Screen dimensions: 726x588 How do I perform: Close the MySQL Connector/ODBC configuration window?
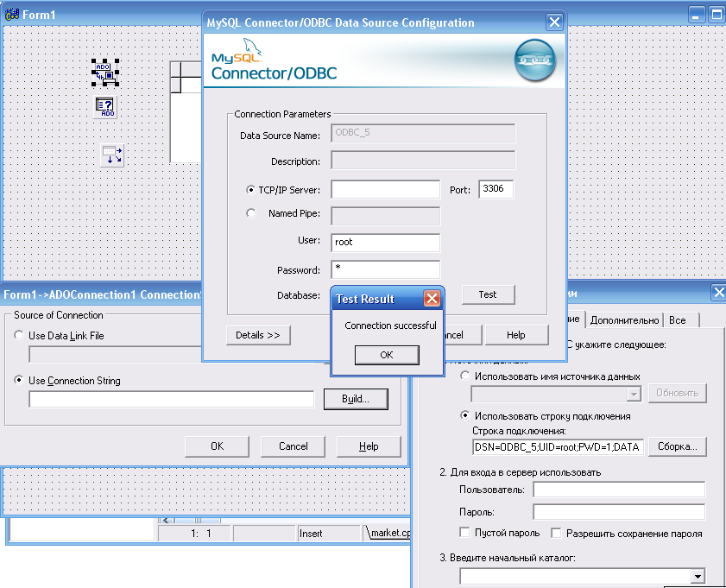(x=554, y=22)
